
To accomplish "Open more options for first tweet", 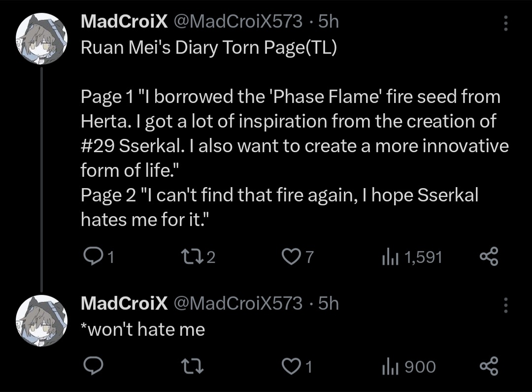I will 504,23.
